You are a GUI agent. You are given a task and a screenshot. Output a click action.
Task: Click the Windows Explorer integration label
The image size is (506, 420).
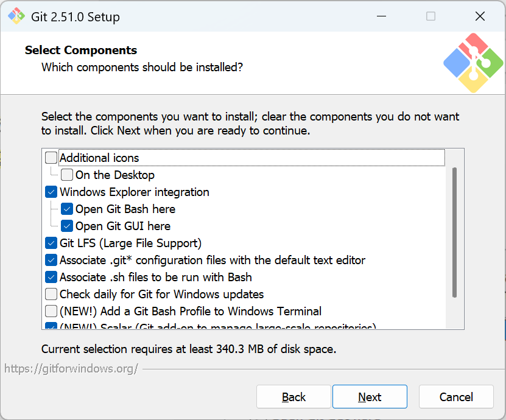pos(135,192)
